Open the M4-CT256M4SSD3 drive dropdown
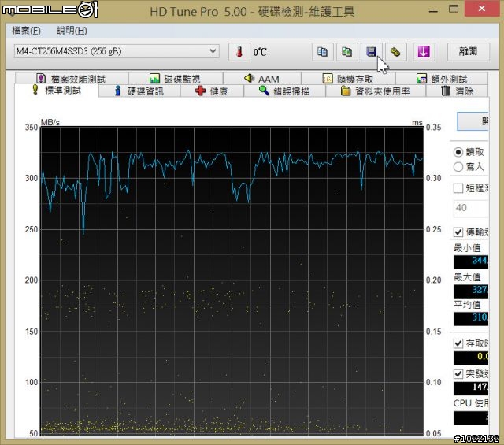Screen dimensions: 504x445 [x=117, y=51]
